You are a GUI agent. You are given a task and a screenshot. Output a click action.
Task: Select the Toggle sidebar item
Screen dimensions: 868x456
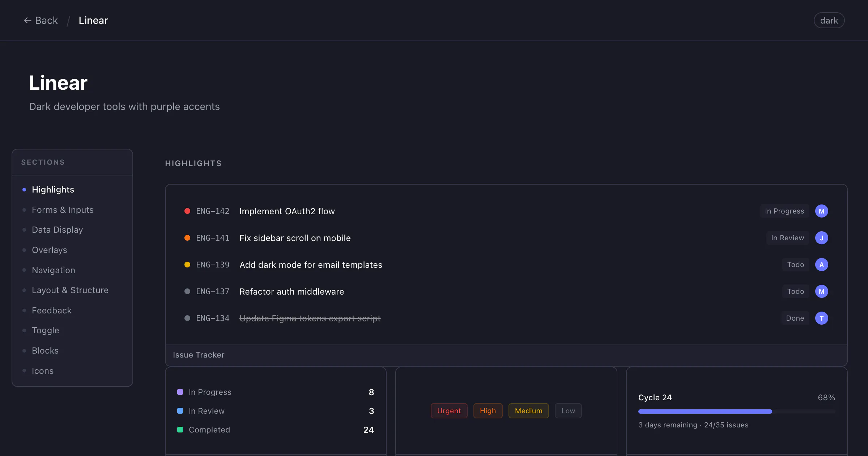[46, 330]
